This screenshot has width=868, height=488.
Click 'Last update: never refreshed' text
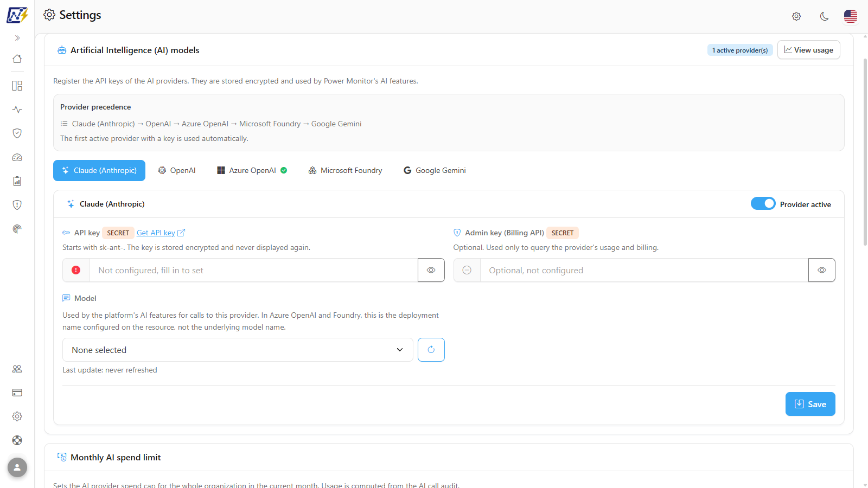click(x=110, y=370)
